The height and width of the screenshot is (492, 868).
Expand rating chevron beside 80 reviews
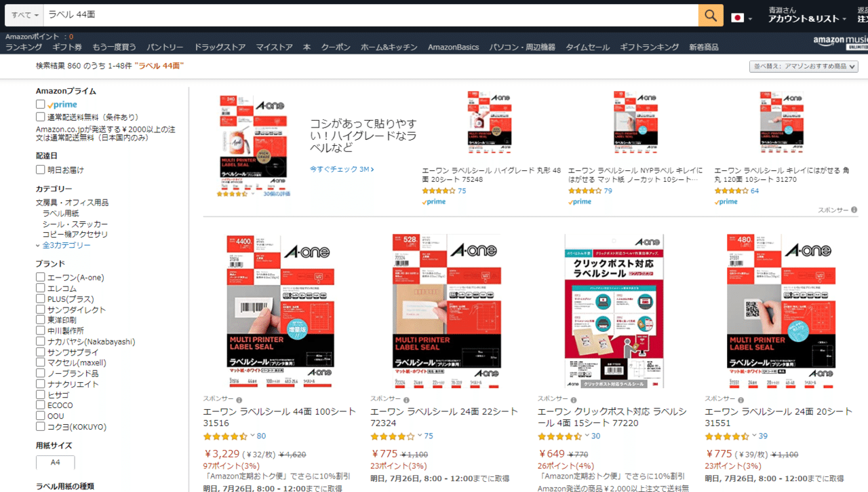[252, 436]
